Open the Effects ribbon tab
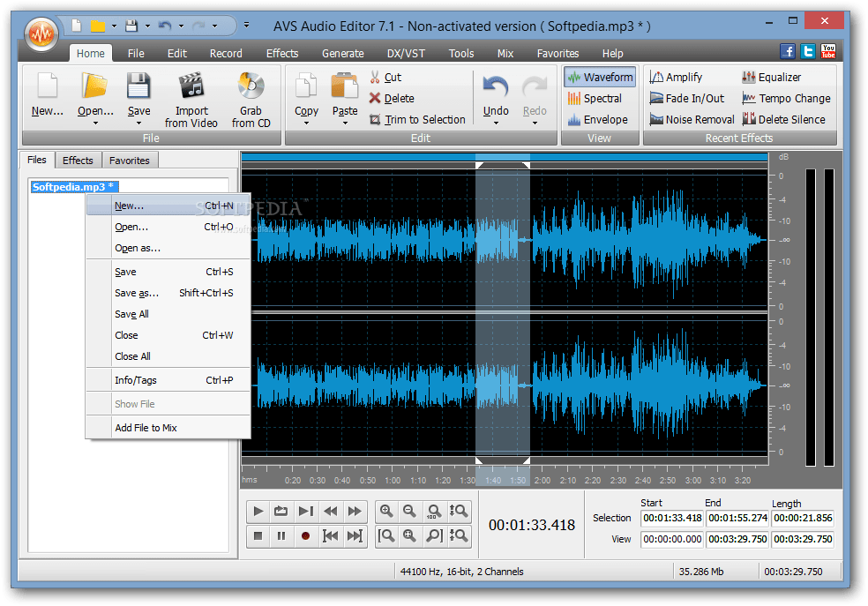Image resolution: width=868 pixels, height=606 pixels. [x=281, y=53]
